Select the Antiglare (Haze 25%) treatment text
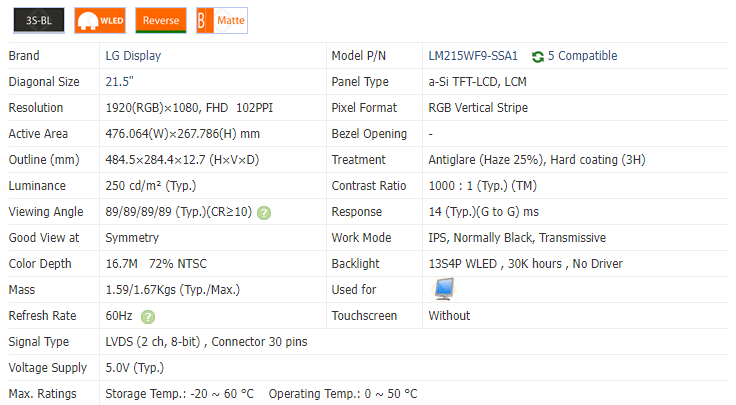The width and height of the screenshot is (736, 405). pos(486,160)
